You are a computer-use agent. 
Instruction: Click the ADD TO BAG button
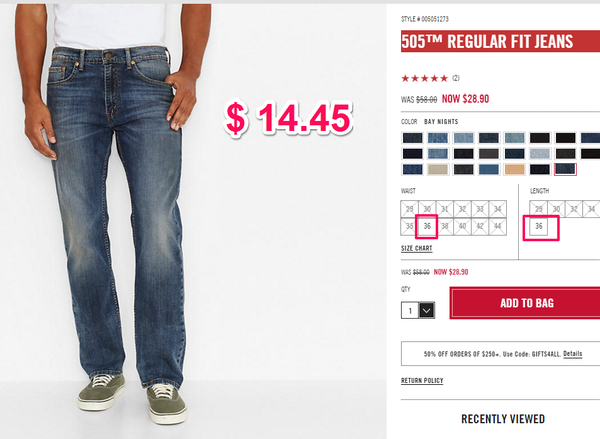point(526,303)
